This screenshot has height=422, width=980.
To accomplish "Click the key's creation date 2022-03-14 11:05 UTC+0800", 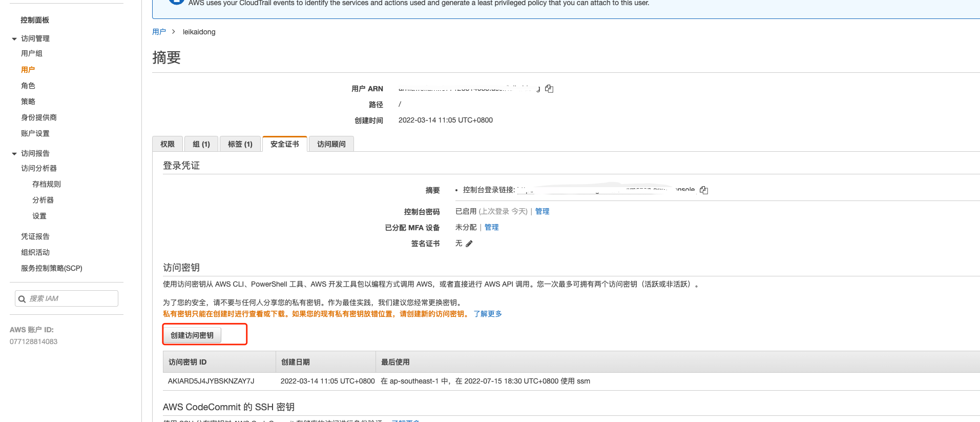I will (x=328, y=381).
